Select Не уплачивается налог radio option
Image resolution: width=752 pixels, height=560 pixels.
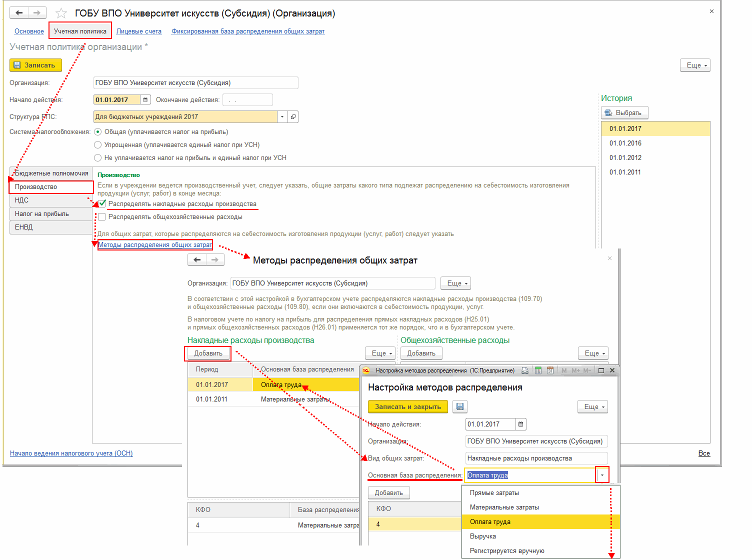point(98,158)
